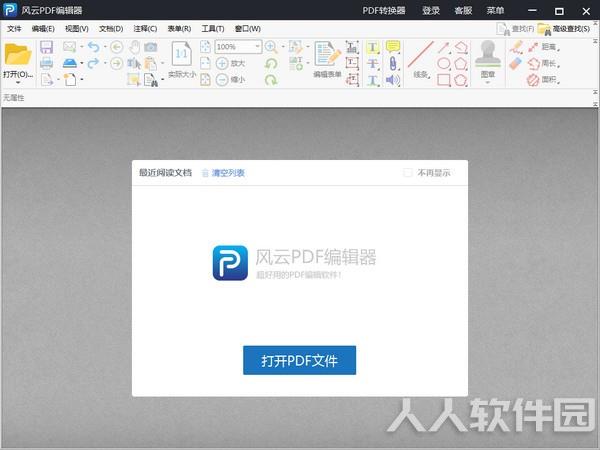Click the zoom in magnifier icon
The image size is (600, 450).
[271, 47]
